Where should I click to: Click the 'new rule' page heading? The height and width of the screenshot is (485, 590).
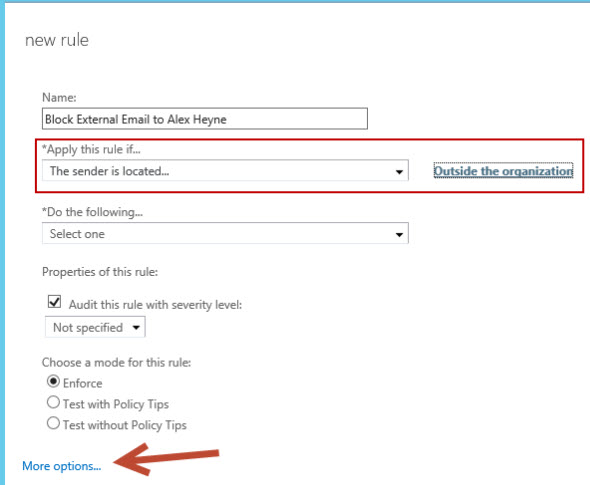coord(57,40)
